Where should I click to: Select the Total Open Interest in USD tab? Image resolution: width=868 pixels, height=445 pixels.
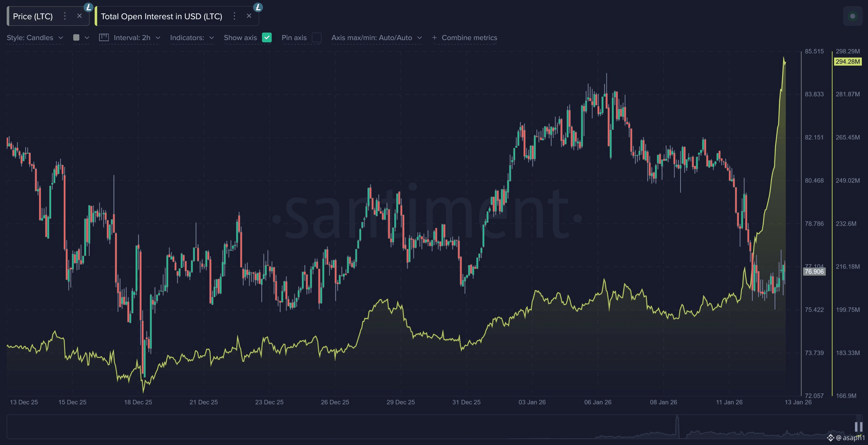click(161, 16)
